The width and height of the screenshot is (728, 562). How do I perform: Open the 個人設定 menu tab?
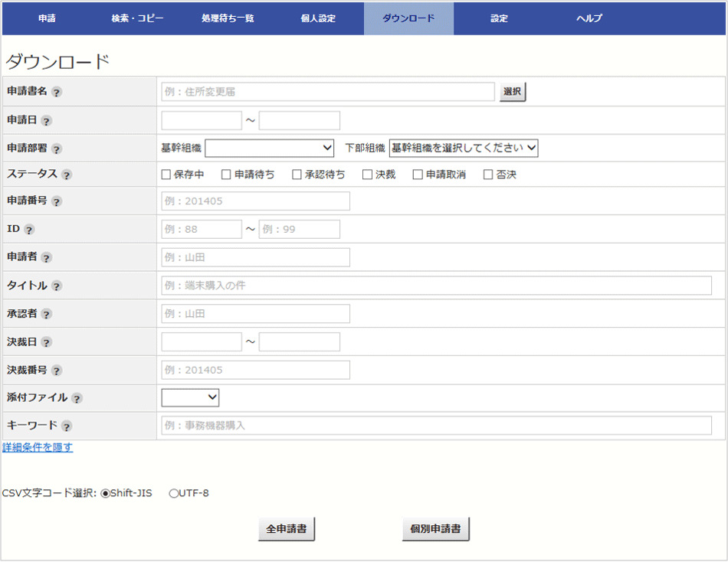[318, 18]
